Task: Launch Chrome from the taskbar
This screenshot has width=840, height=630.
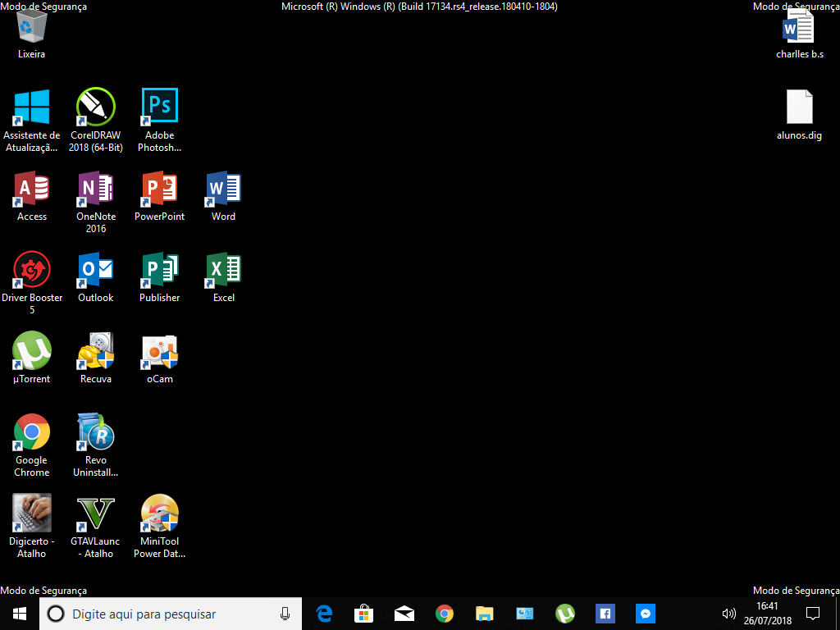Action: (x=444, y=614)
